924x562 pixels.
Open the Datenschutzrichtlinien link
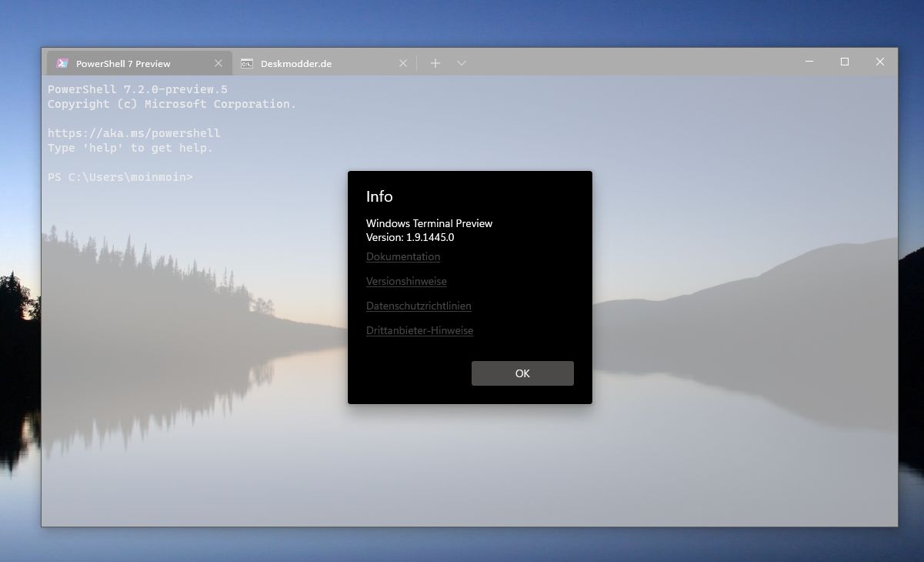[x=419, y=306]
